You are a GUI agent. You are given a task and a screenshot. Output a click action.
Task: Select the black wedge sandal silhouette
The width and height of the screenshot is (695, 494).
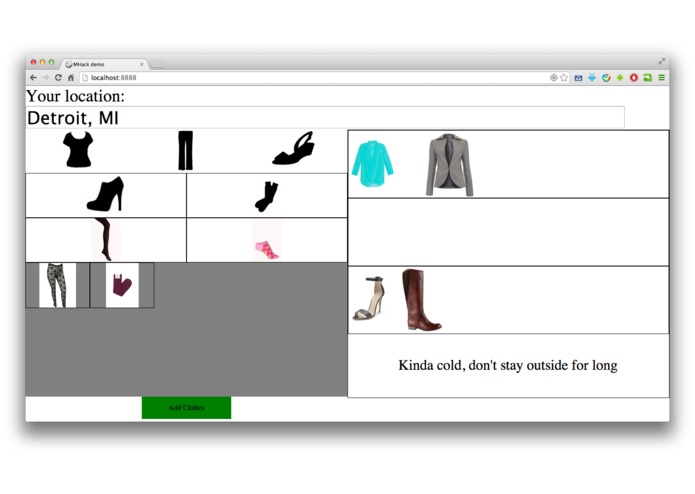click(293, 148)
